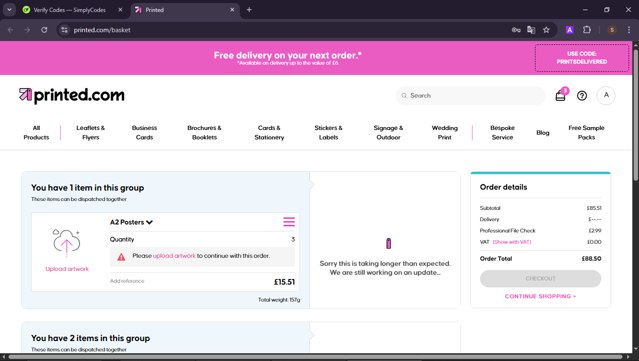Click the Quantity row label
This screenshot has height=361, width=639.
coord(122,240)
